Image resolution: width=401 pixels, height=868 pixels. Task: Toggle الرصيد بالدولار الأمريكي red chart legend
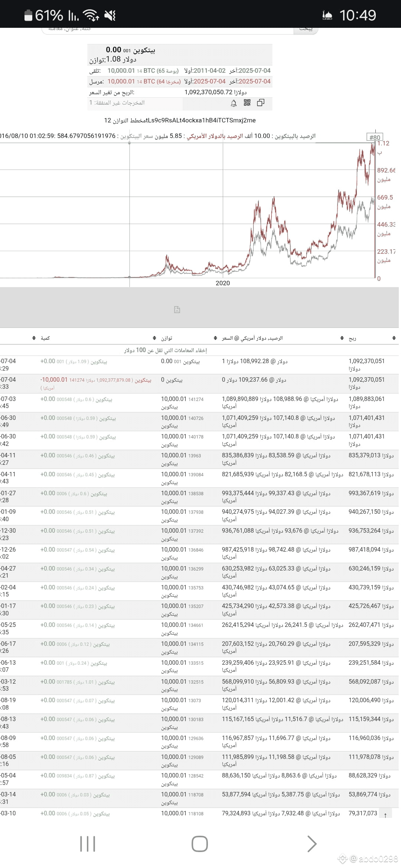215,136
